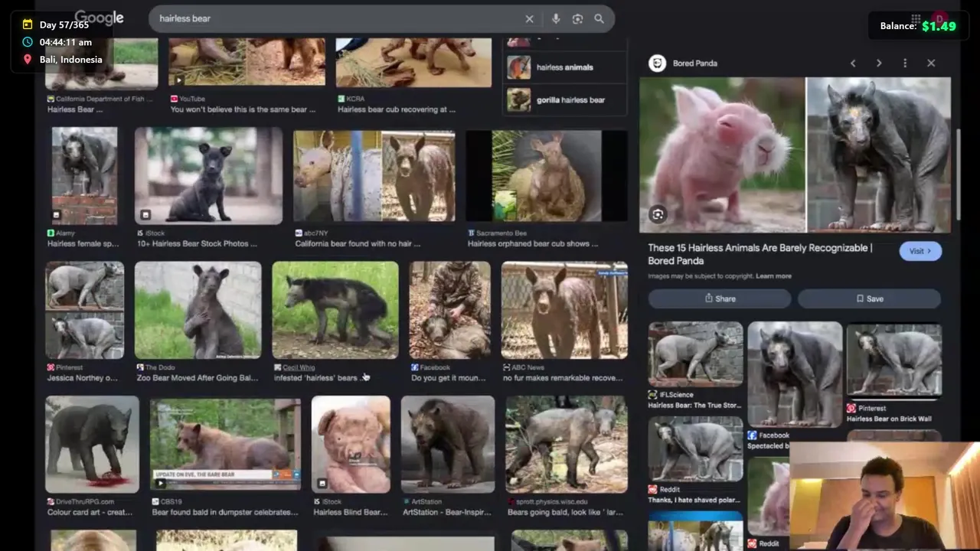Click 'Zoo Bear Moved After Going Bal...' caption
Screen dimensions: 980x551
click(197, 378)
